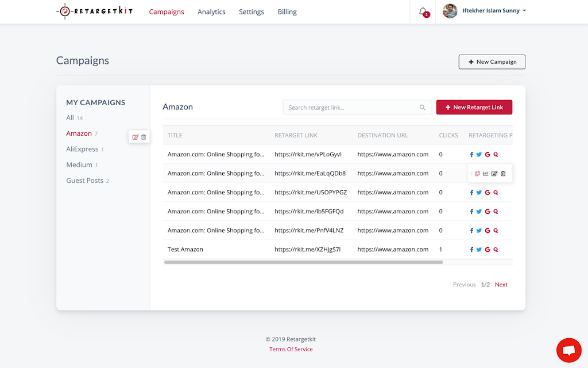Click the https://rkit.me/Ib5FGFQd link cell
This screenshot has width=588, height=368.
[309, 212]
